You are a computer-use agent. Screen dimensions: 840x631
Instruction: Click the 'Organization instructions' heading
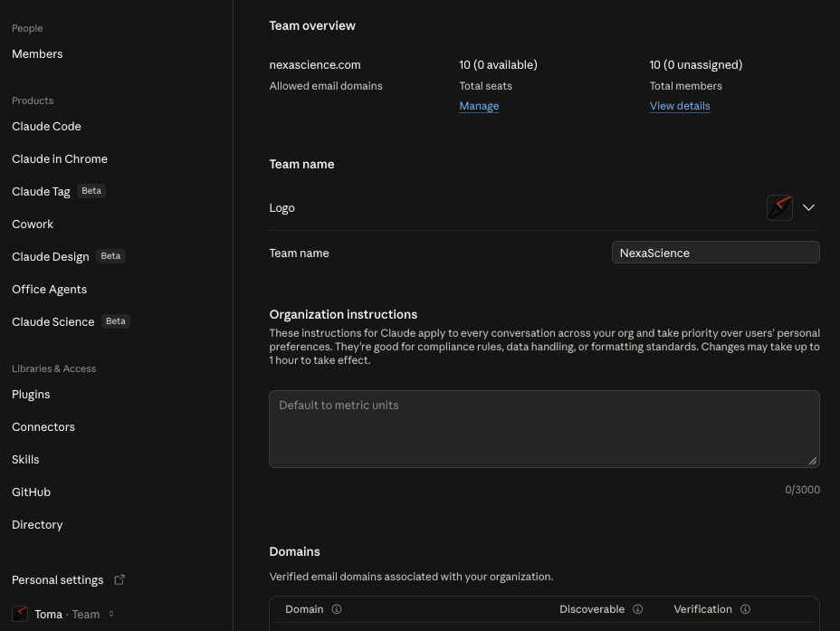tap(343, 314)
